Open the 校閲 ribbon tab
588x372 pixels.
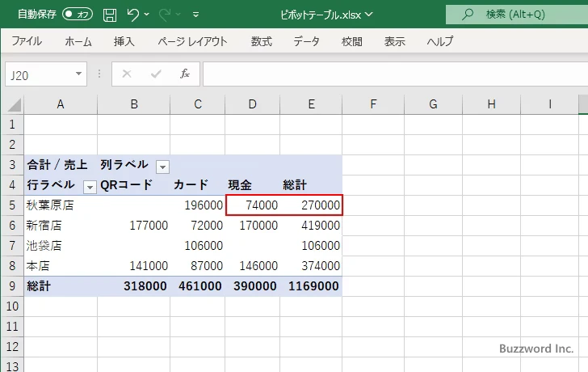click(x=352, y=41)
